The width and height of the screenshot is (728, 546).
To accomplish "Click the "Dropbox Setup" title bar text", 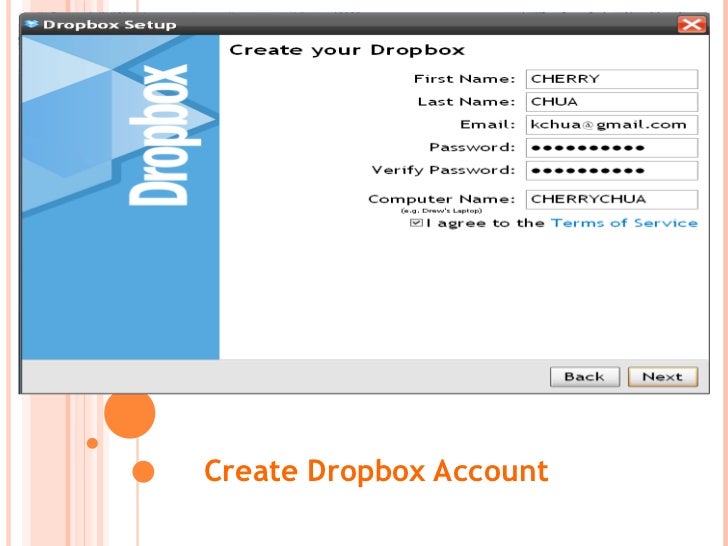I will [110, 24].
